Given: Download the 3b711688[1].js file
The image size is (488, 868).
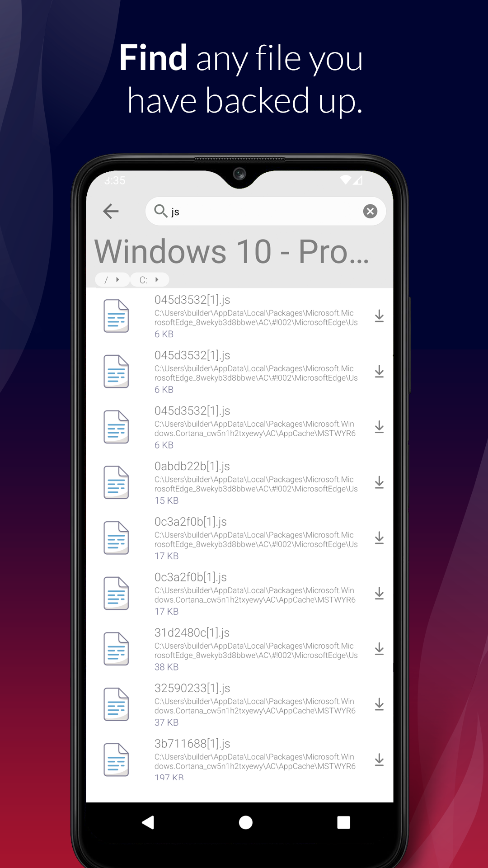Looking at the screenshot, I should 379,760.
